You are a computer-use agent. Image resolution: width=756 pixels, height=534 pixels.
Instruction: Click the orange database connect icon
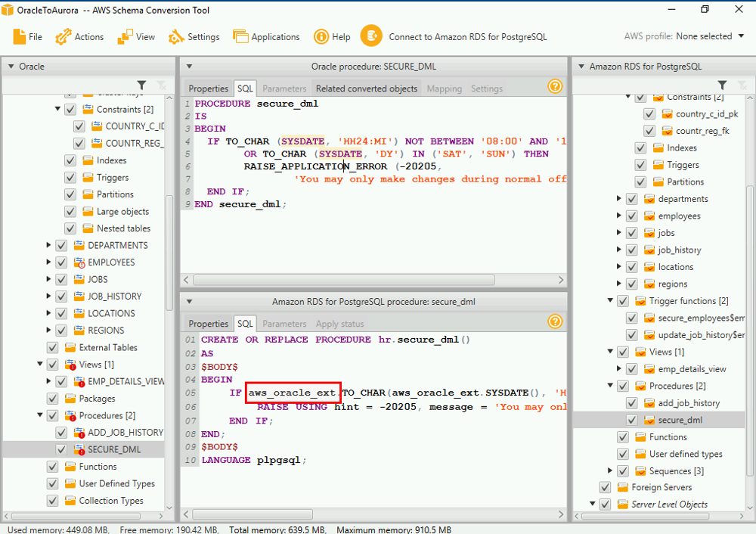371,36
